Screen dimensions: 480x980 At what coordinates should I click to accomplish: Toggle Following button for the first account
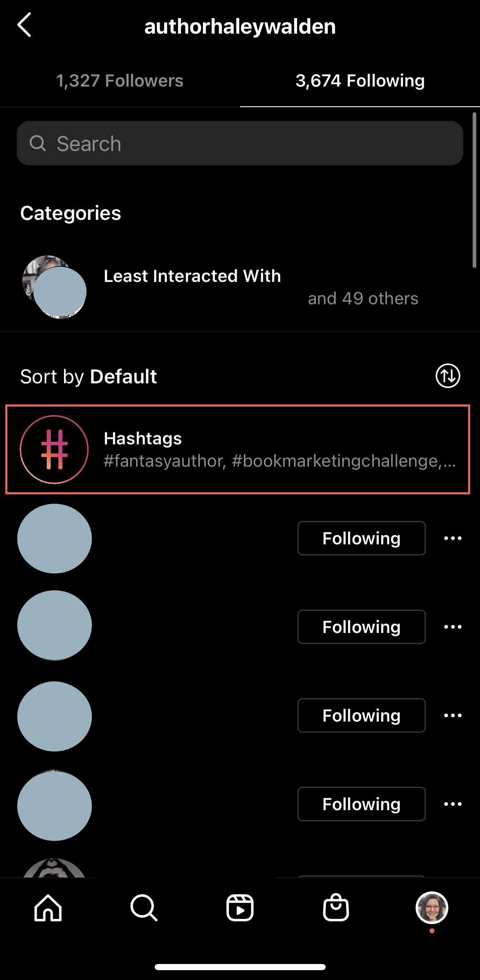(x=361, y=538)
